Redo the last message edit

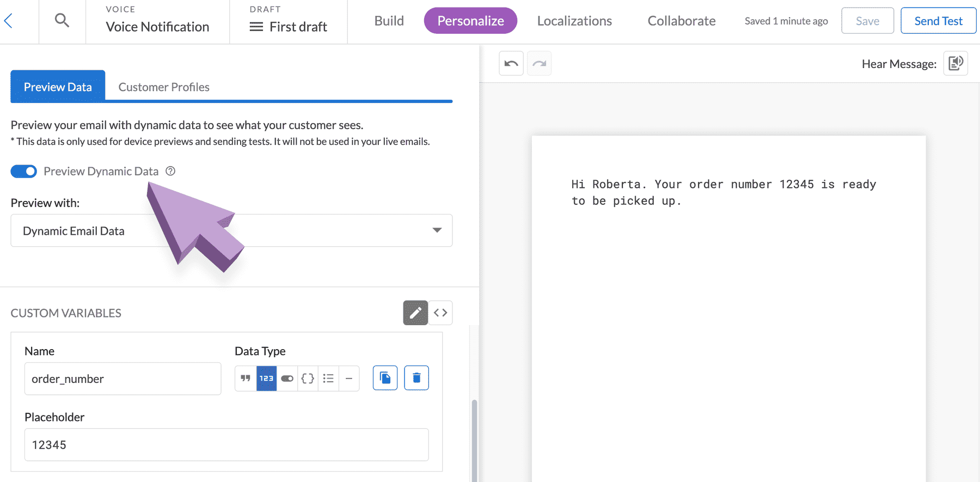540,64
